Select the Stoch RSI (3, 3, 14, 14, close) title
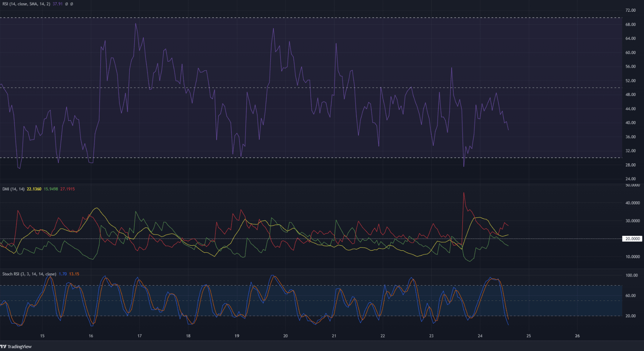Screen dimensions: 644x351 point(29,274)
